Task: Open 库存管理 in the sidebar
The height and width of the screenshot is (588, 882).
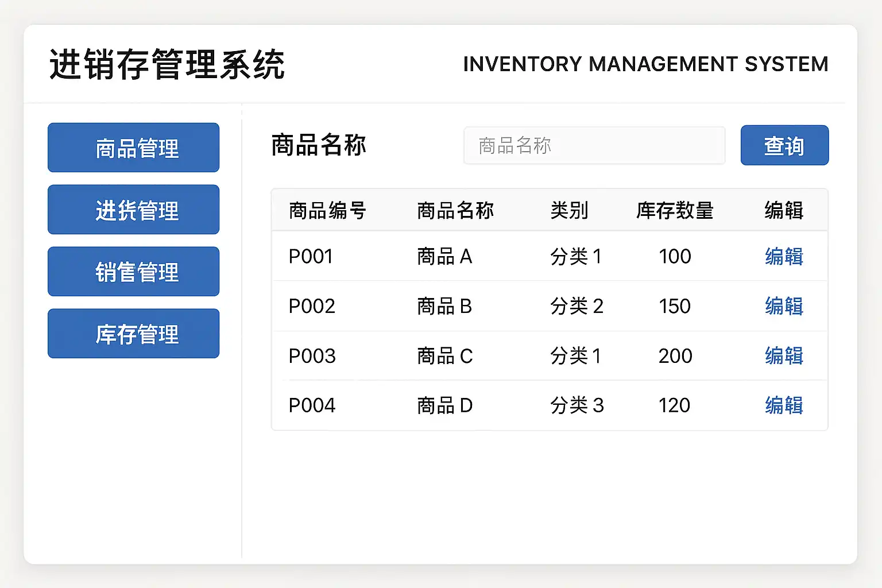Action: [x=133, y=334]
